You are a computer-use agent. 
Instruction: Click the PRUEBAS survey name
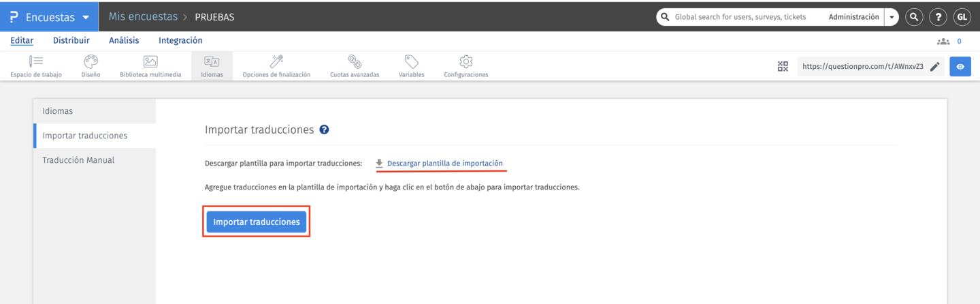tap(214, 17)
